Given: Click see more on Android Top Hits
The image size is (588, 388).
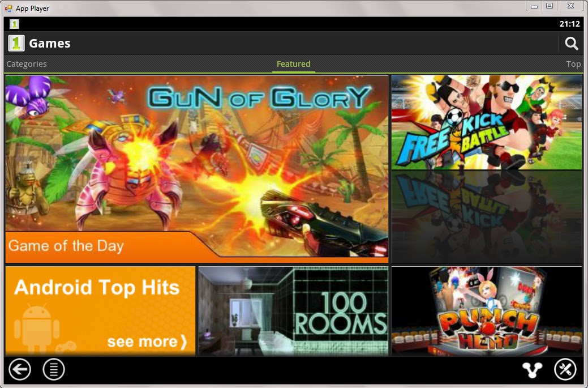Looking at the screenshot, I should 147,342.
